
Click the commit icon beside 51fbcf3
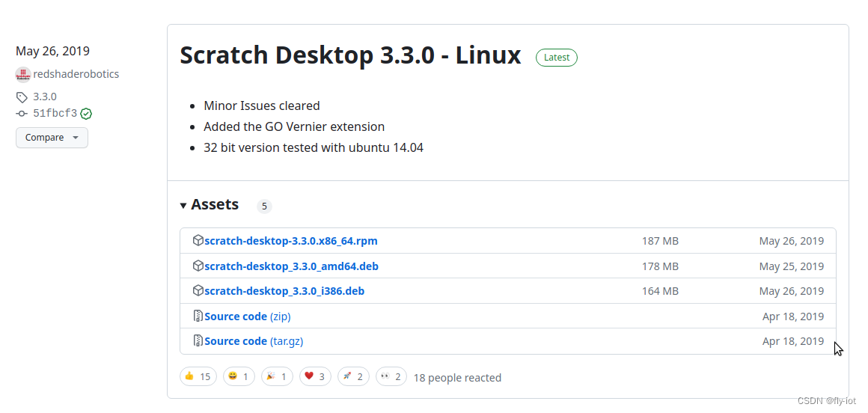coord(22,114)
